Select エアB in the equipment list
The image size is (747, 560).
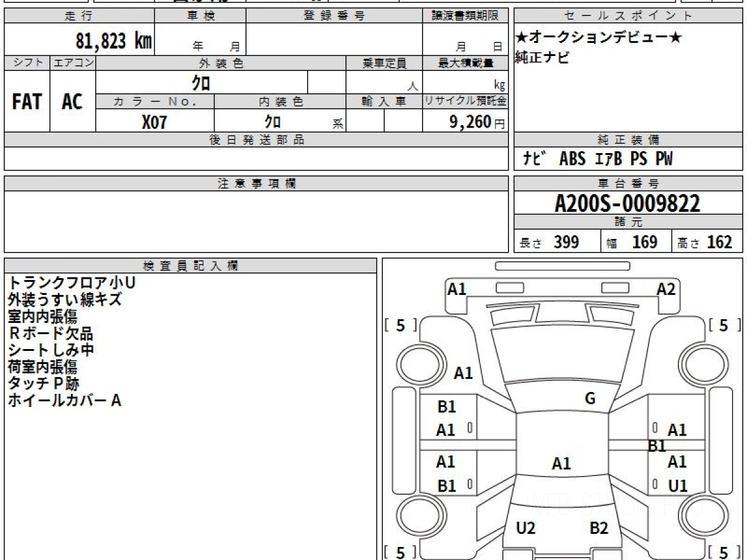608,159
